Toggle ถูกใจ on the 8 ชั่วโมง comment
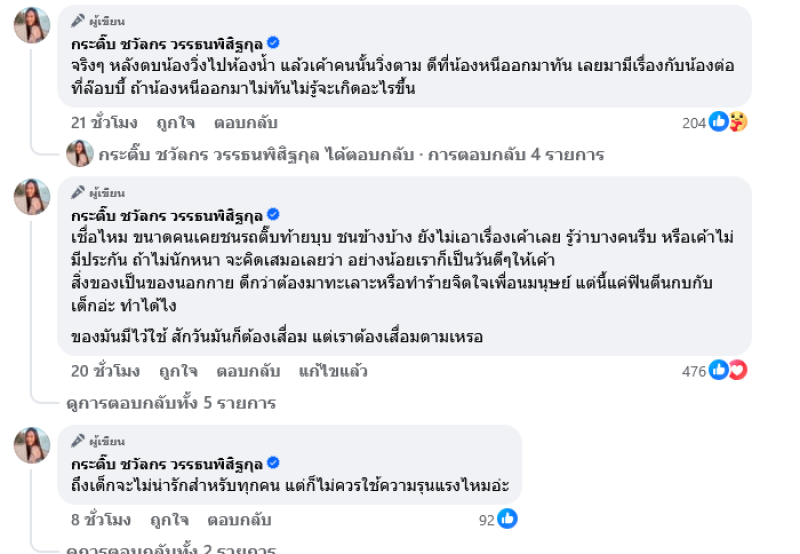This screenshot has width=800, height=554. click(x=169, y=520)
